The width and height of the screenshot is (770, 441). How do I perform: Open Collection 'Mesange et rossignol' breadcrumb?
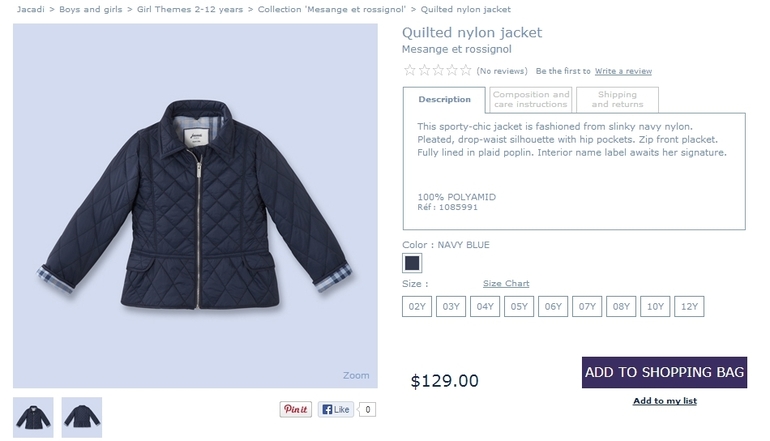tap(332, 9)
